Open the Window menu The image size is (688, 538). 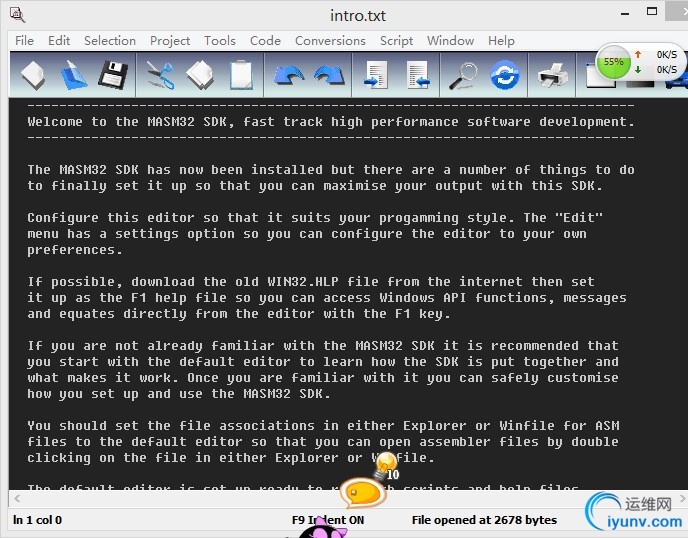pos(450,41)
